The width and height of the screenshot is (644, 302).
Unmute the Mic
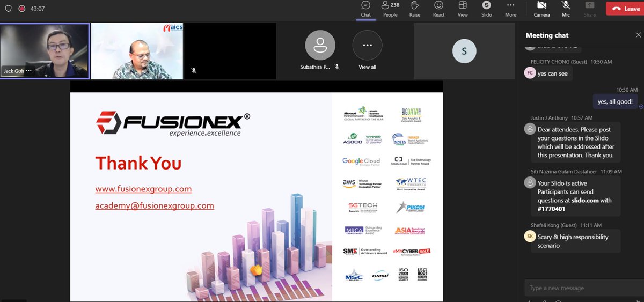(x=566, y=9)
